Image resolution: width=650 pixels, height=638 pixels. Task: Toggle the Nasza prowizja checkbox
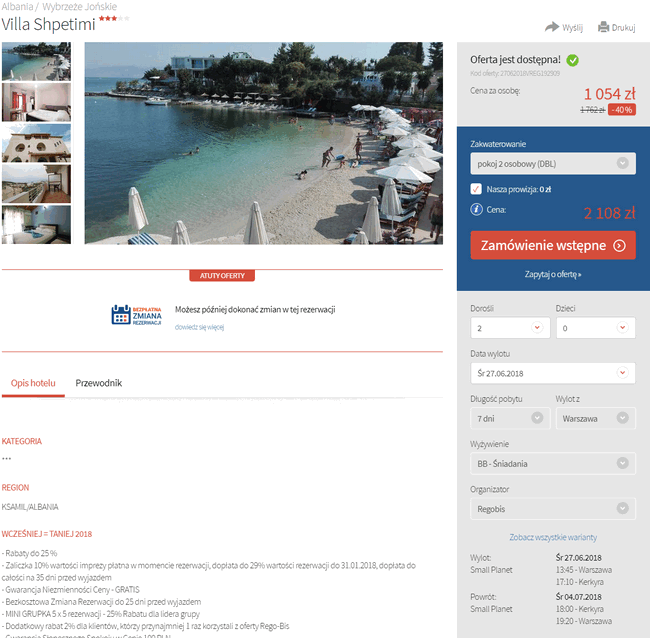(x=476, y=189)
